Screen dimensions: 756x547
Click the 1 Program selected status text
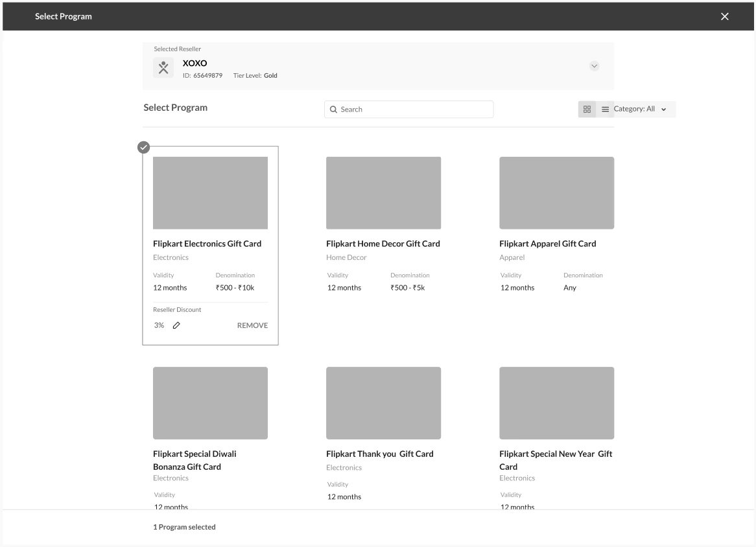point(184,528)
